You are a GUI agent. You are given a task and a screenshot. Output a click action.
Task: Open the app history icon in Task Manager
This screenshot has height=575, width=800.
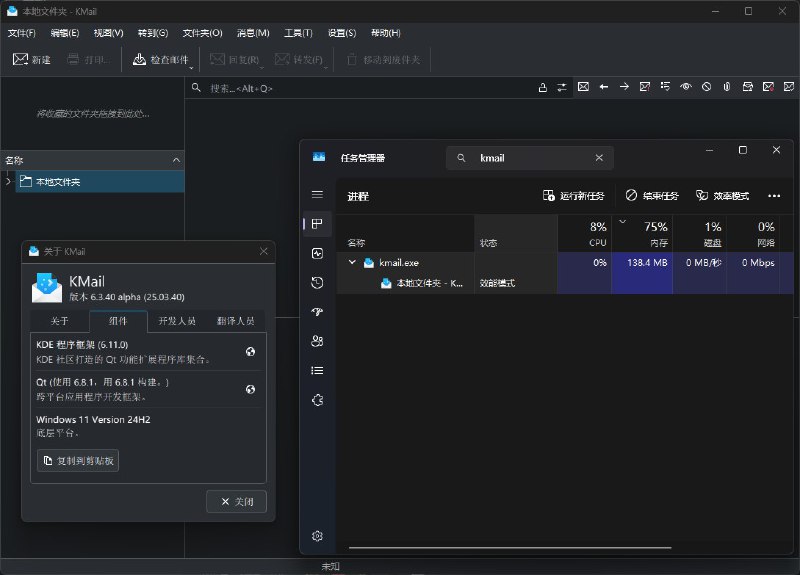pos(317,283)
